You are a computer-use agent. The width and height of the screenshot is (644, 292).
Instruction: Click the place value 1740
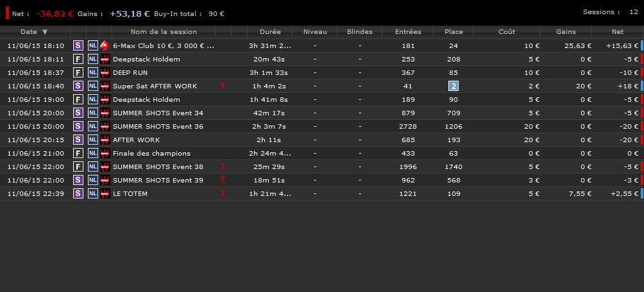point(453,166)
